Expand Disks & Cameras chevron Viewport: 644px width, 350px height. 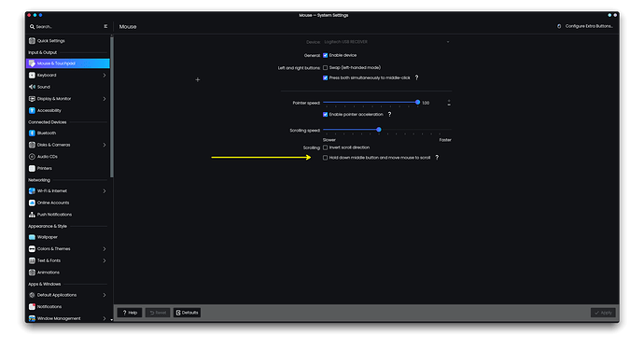[x=105, y=145]
